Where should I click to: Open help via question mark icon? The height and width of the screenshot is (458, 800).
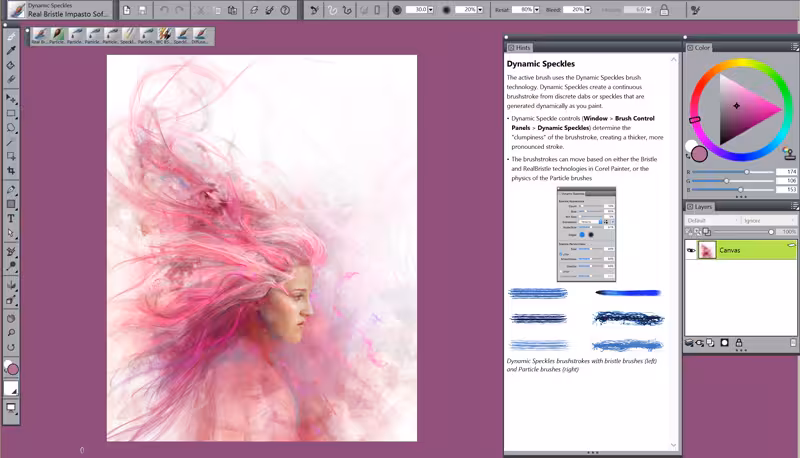[285, 10]
